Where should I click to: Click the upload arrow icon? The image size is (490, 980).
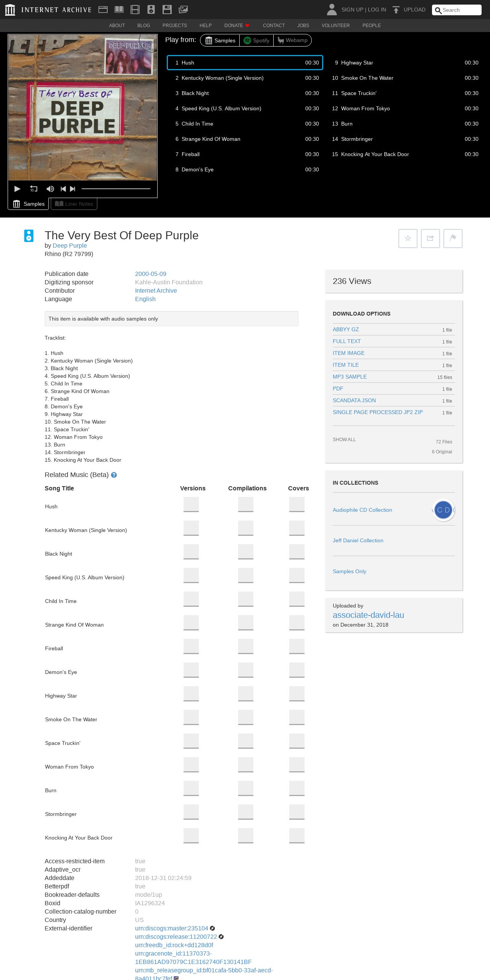[x=396, y=10]
